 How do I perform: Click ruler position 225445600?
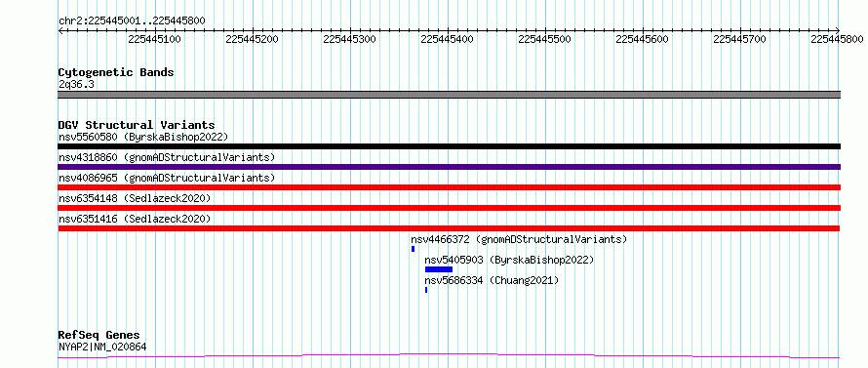642,39
